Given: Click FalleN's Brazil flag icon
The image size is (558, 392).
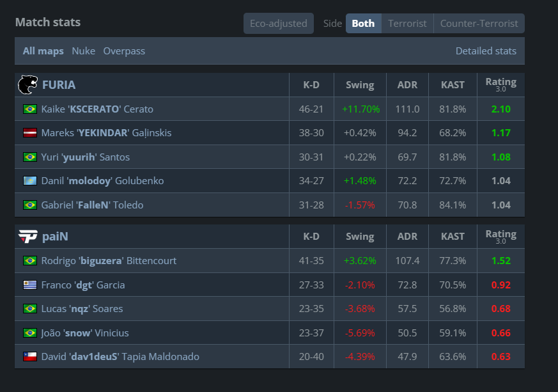Looking at the screenshot, I should coord(30,205).
